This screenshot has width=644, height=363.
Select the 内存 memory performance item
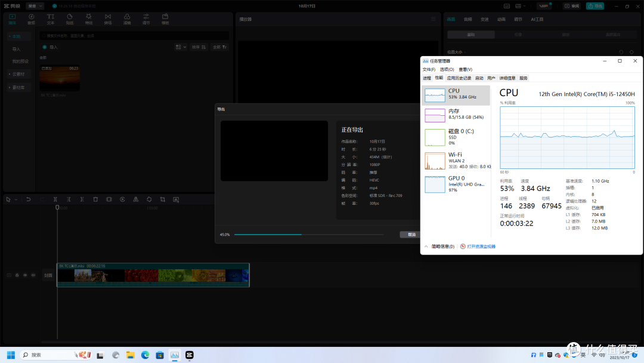pos(456,115)
